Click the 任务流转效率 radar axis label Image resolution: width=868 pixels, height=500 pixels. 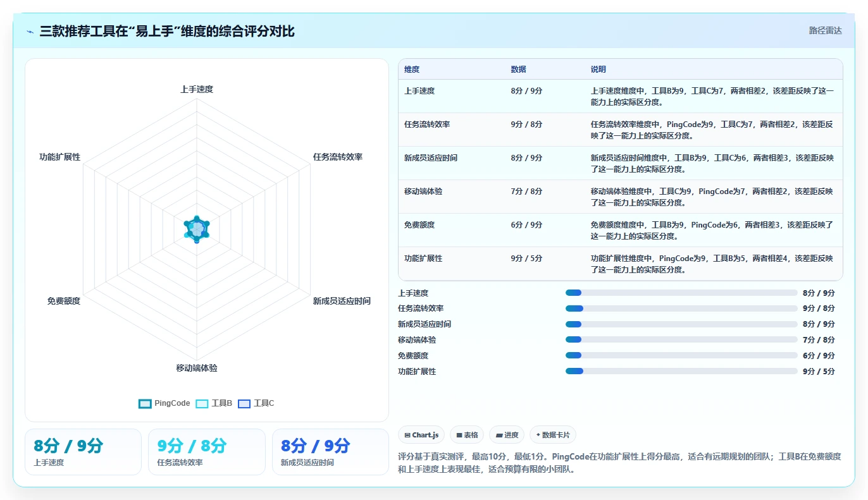pos(338,157)
